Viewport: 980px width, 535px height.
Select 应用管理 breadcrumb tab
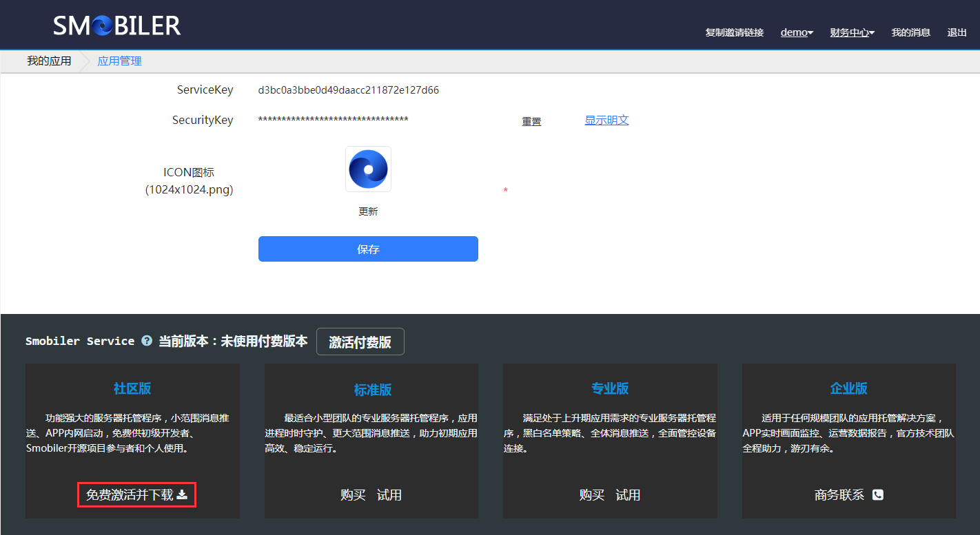119,61
